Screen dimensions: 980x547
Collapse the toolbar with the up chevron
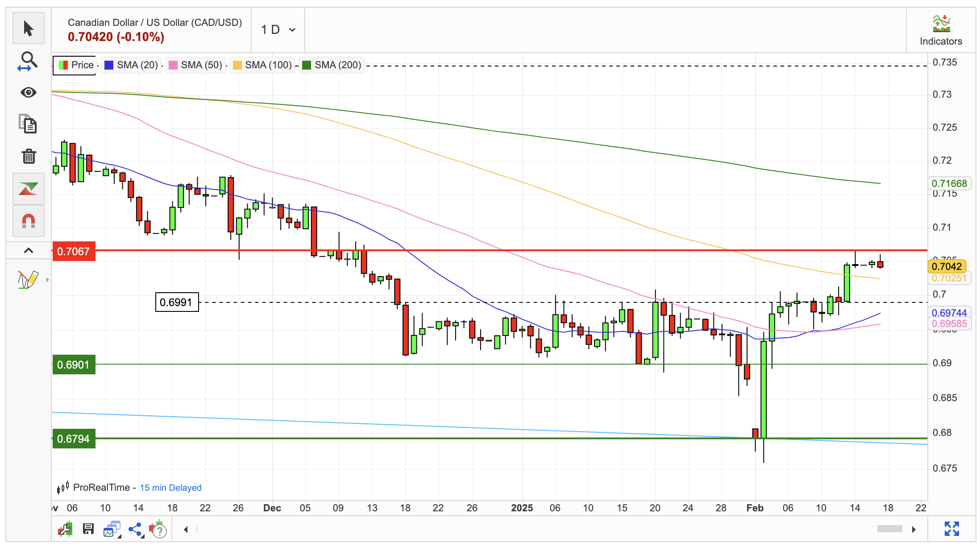(x=29, y=250)
